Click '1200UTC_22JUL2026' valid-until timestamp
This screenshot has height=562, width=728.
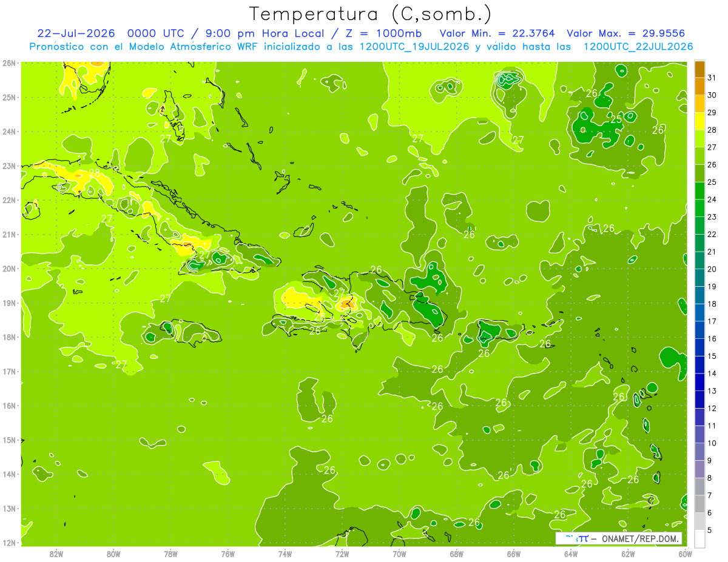638,46
